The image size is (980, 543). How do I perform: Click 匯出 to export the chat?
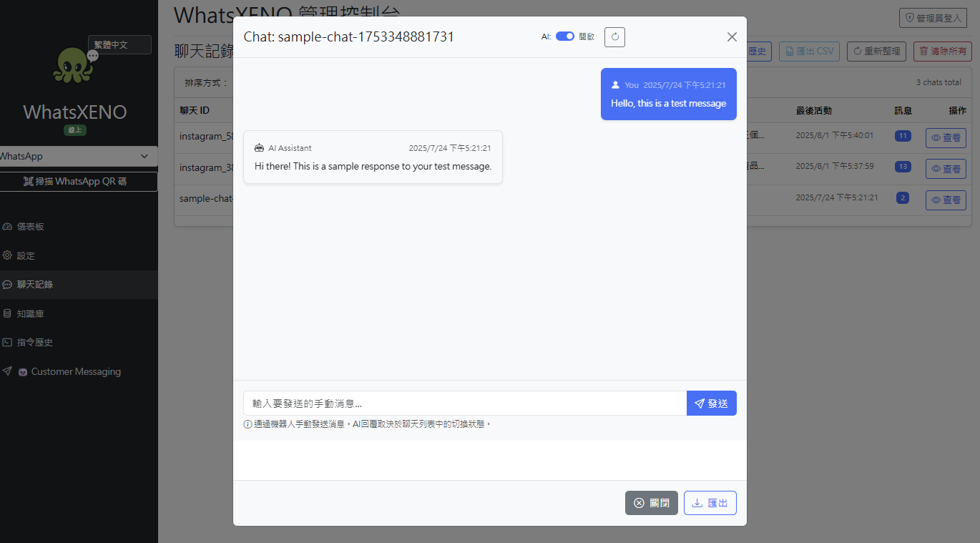[x=710, y=502]
